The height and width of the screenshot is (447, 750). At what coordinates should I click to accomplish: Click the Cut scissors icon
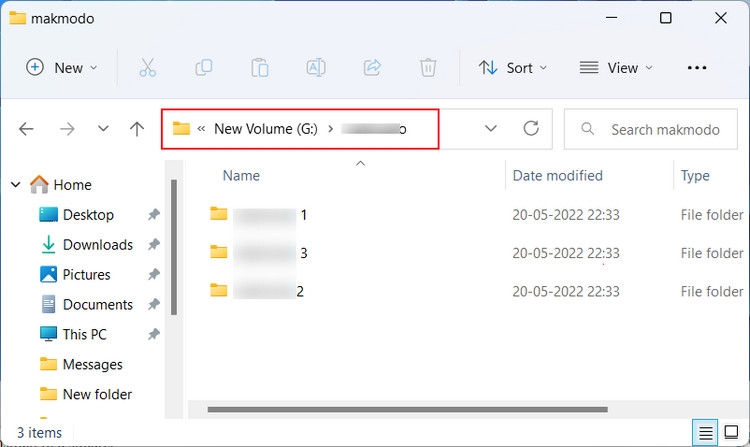click(x=147, y=68)
